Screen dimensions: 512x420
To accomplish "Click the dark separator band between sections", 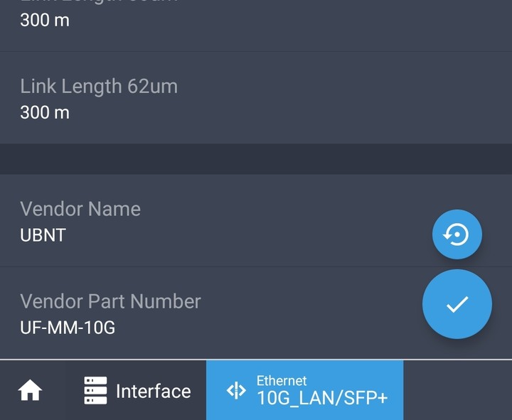I will click(256, 159).
